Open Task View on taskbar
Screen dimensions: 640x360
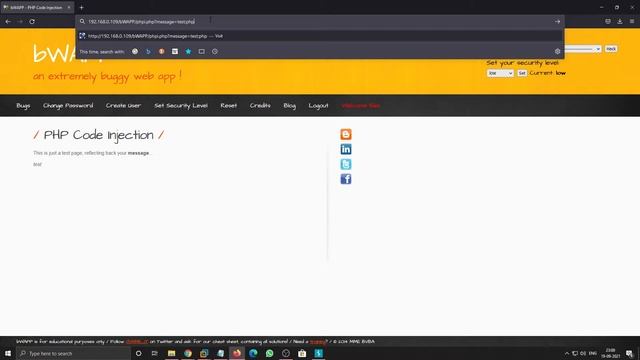(155, 353)
